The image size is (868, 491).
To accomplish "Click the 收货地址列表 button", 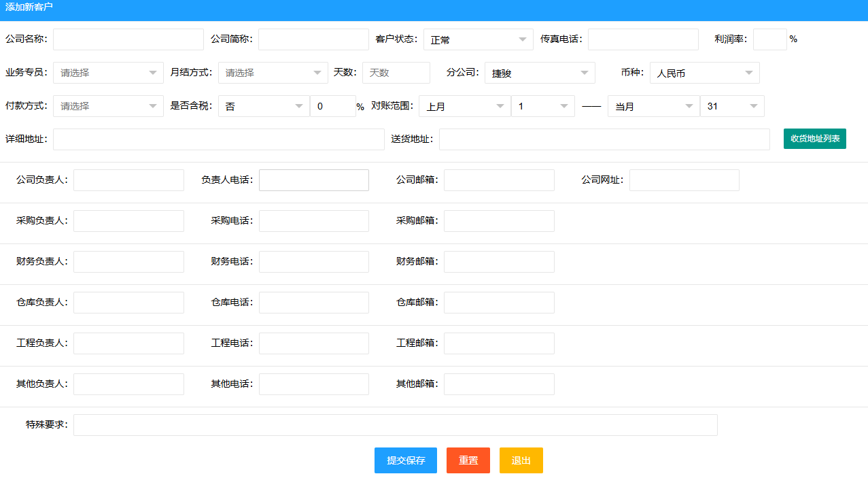I will coord(814,138).
